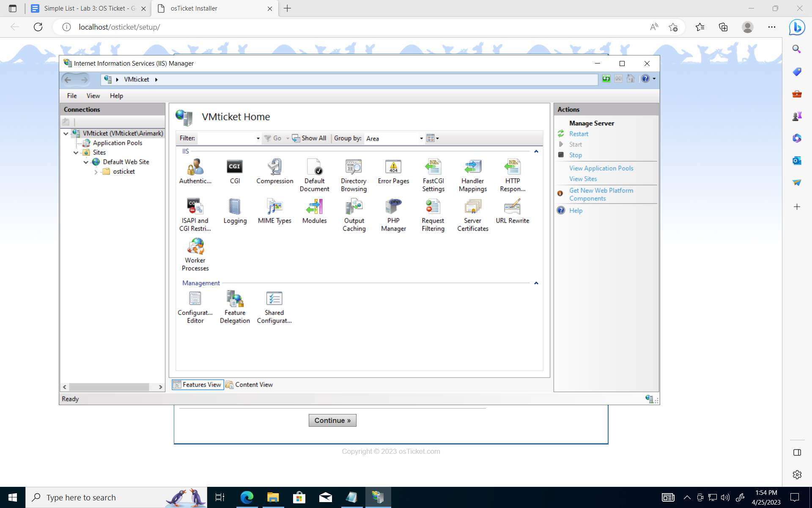
Task: Open Worker Processes feature
Action: (x=195, y=255)
